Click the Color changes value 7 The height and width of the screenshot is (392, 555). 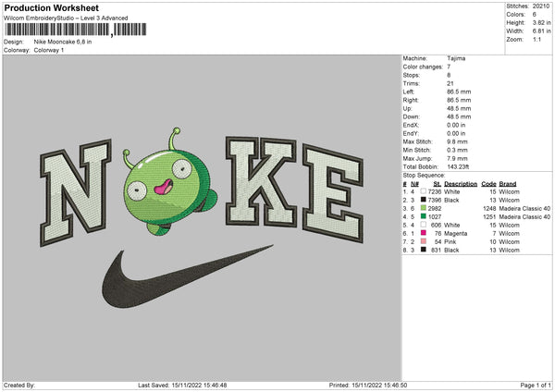coord(449,67)
